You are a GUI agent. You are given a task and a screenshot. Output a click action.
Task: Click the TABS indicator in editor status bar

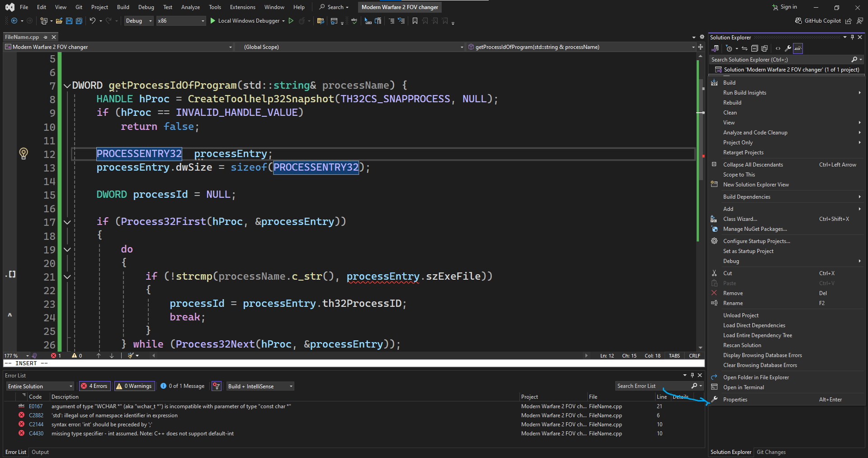click(x=675, y=356)
